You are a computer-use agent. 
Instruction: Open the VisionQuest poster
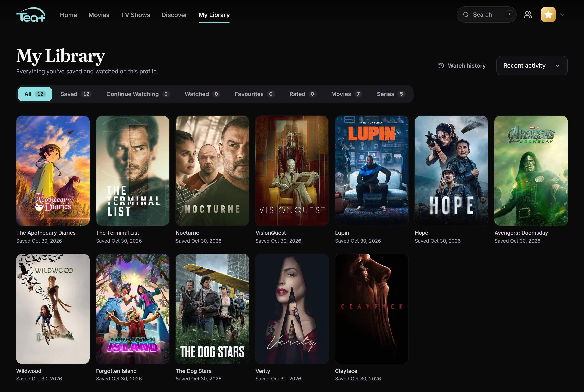coord(292,171)
